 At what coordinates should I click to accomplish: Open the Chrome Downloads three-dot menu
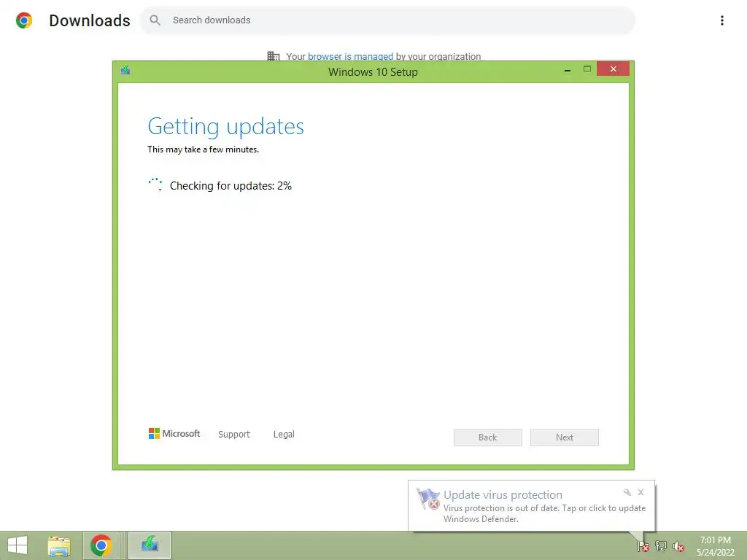point(721,20)
